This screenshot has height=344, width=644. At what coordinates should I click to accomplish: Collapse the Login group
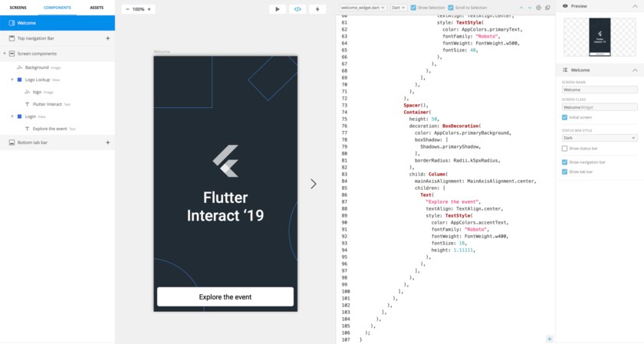[12, 116]
